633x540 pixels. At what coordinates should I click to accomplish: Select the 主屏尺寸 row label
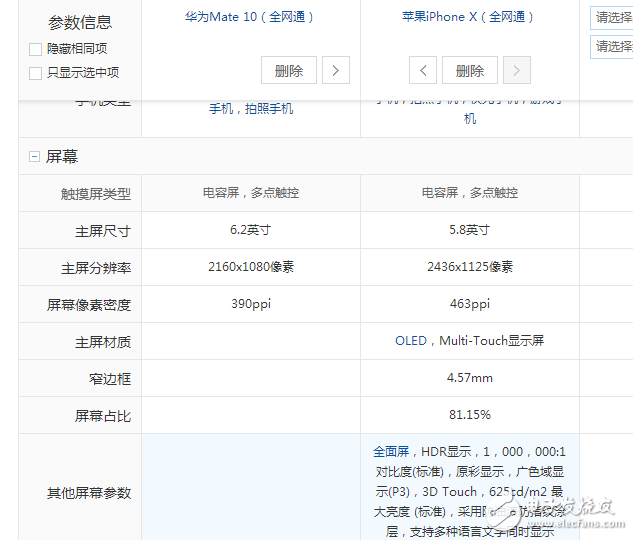coord(103,231)
